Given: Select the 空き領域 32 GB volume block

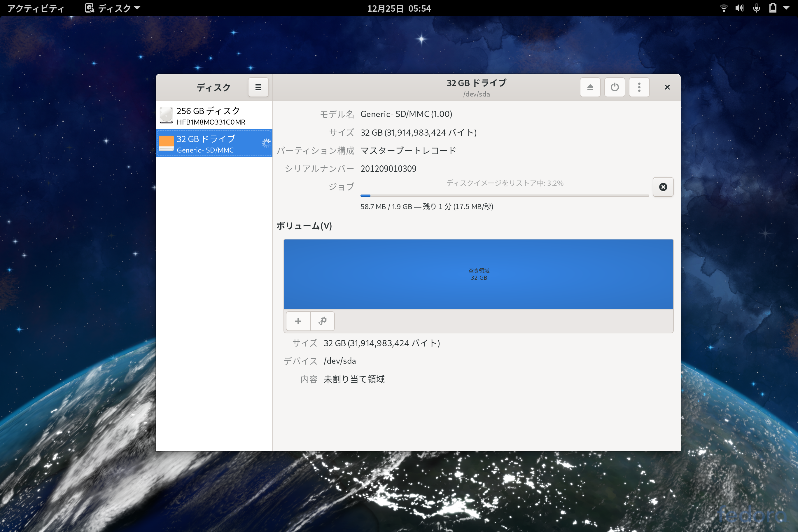Looking at the screenshot, I should coord(478,274).
